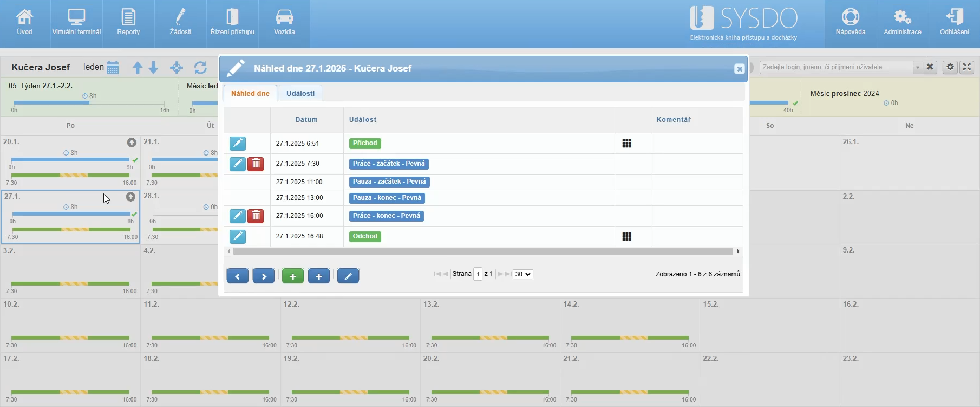The image size is (980, 407).
Task: Open grid details icon for Odchod row
Action: click(x=627, y=237)
